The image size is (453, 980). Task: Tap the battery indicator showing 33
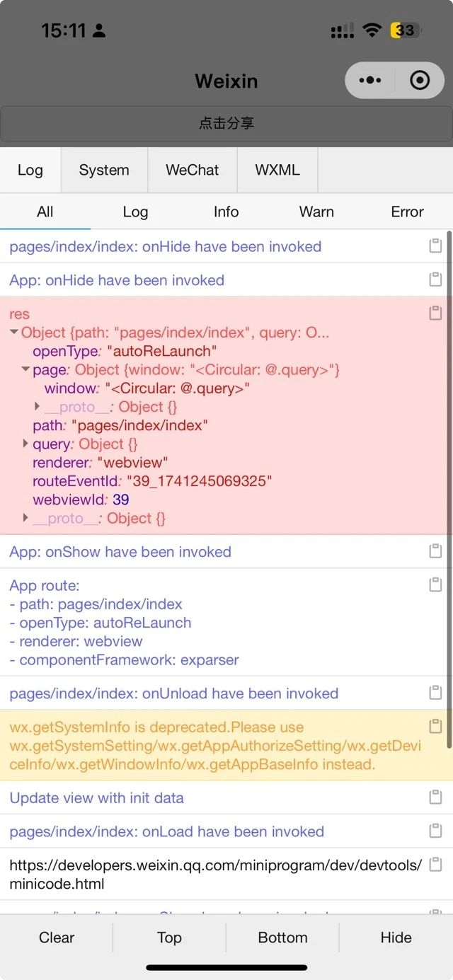coord(406,30)
